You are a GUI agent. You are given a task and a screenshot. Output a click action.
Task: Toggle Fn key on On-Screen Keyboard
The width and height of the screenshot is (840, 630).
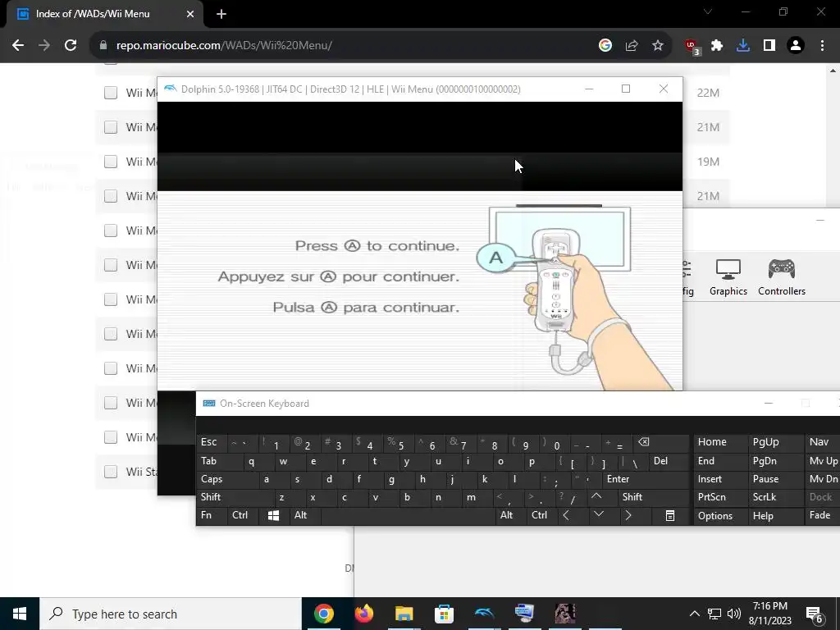pos(212,515)
